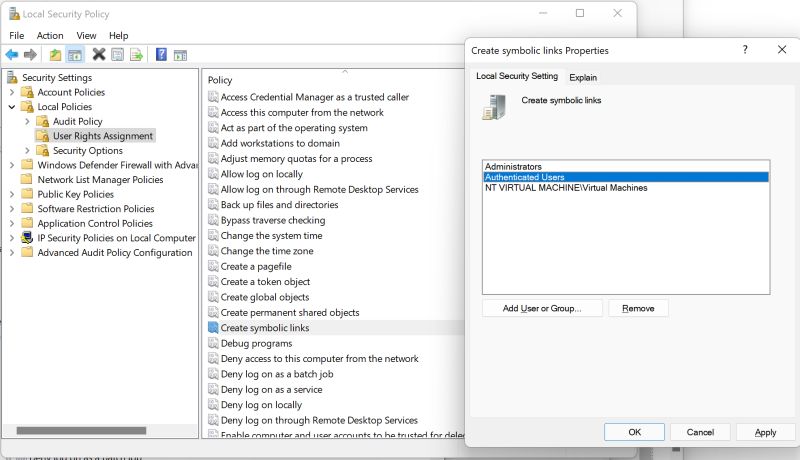Select 'Deny log on as a batch job'
This screenshot has height=460, width=800.
277,374
